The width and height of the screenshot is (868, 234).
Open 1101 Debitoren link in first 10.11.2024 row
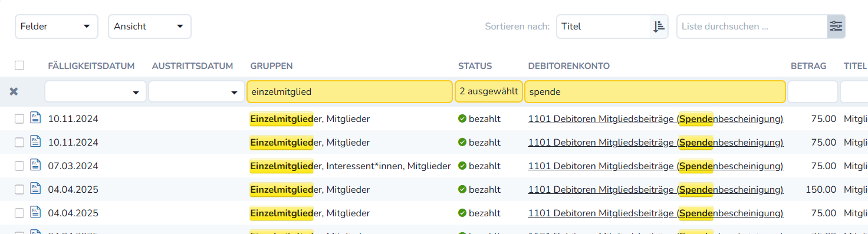pos(656,118)
